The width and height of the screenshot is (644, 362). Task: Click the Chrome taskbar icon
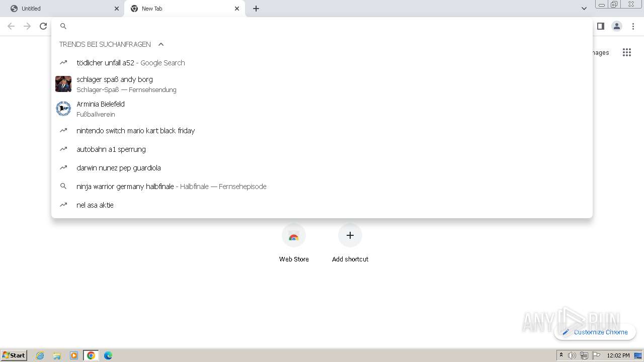pos(91,355)
